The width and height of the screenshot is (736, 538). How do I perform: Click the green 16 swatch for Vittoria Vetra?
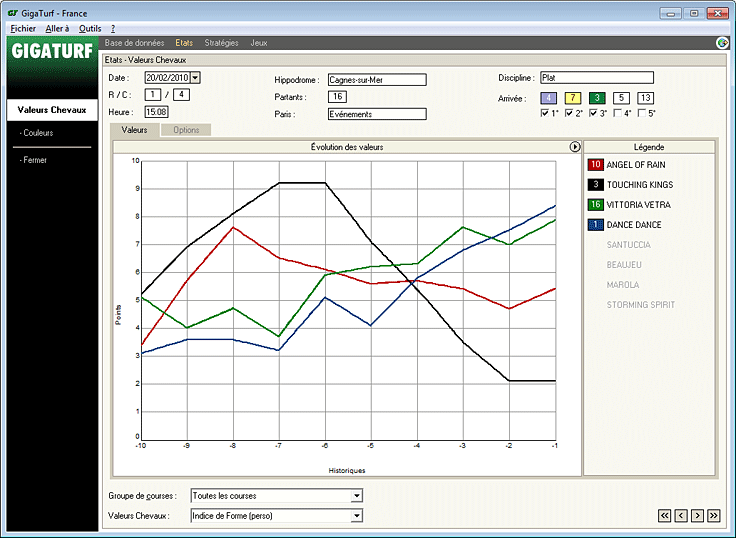click(x=595, y=205)
